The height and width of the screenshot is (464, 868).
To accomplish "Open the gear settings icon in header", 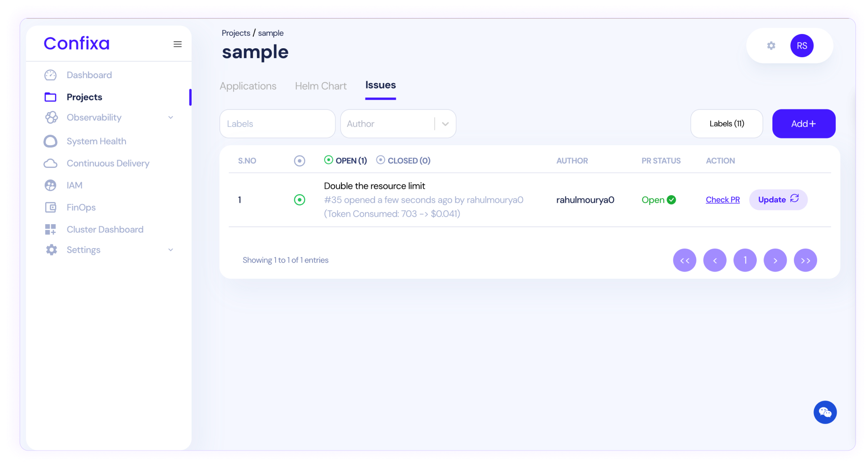I will (x=771, y=46).
